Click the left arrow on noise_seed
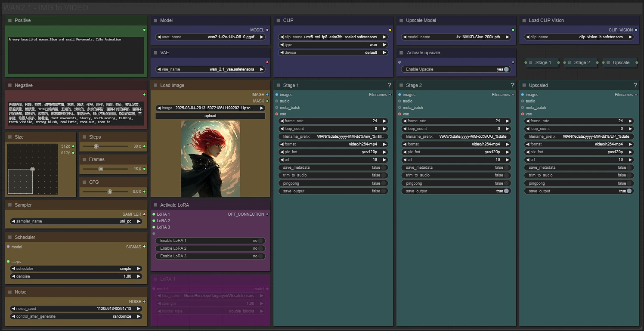 13,309
